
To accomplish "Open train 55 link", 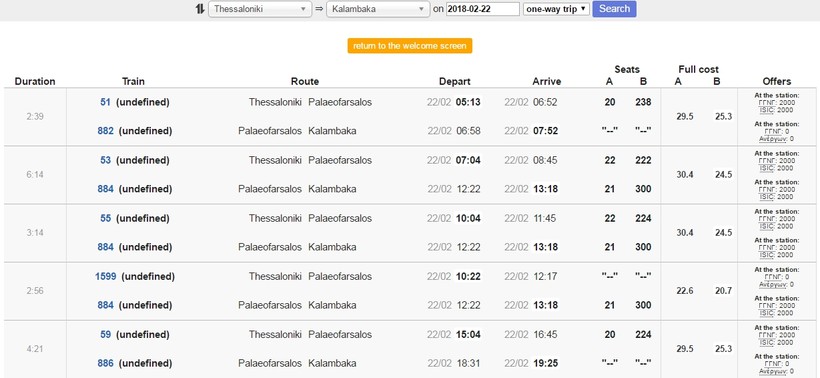I will [x=106, y=219].
